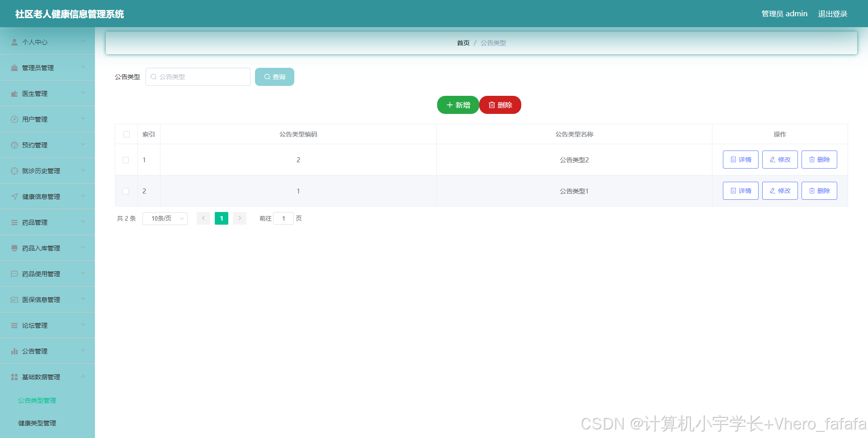The image size is (868, 438).
Task: Click 修改 on the 公告类型2 row
Action: coord(779,160)
